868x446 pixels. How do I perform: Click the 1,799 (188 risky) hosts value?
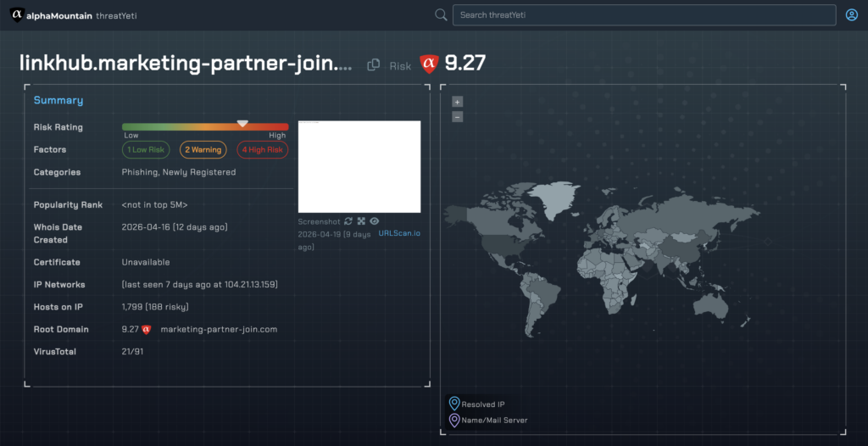click(155, 307)
